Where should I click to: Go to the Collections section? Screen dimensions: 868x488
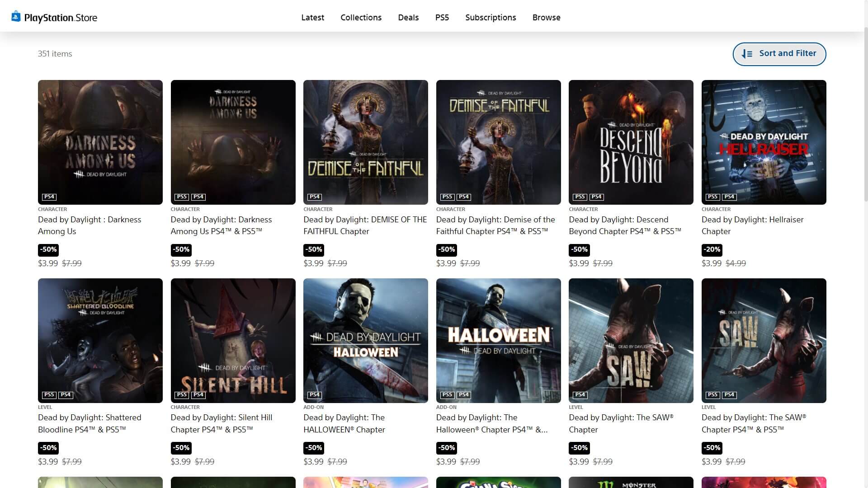click(361, 18)
